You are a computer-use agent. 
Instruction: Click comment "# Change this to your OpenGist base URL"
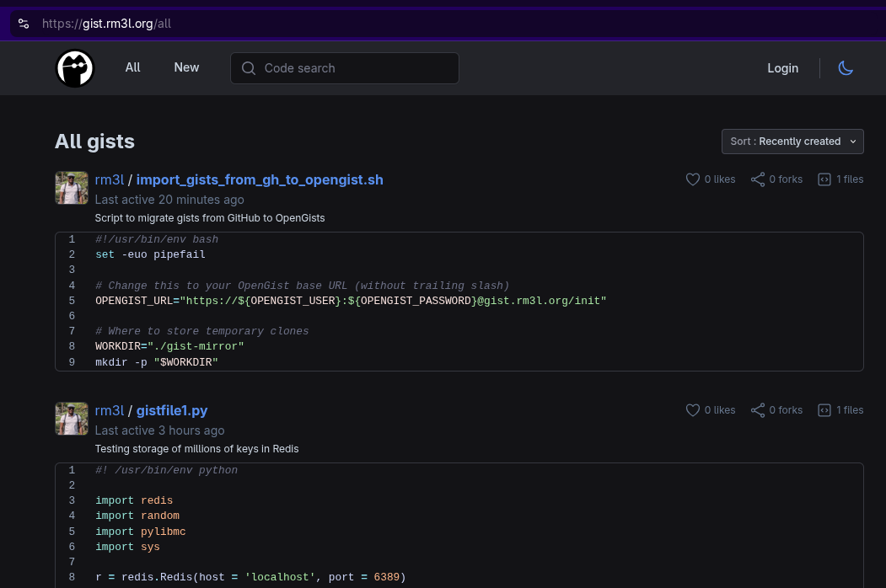pyautogui.click(x=303, y=286)
